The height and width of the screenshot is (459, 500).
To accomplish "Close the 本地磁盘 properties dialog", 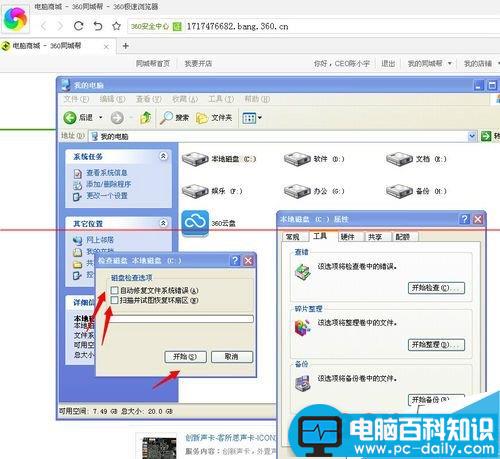I will (x=478, y=219).
